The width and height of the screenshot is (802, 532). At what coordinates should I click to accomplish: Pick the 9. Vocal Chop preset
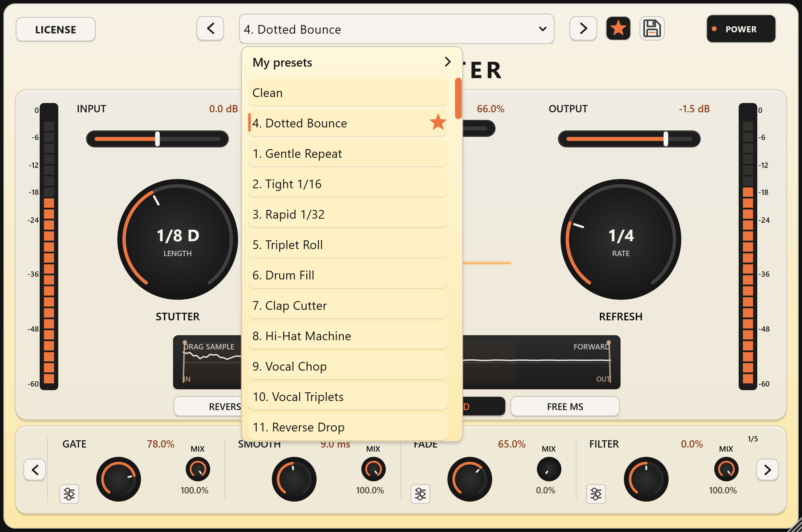pyautogui.click(x=348, y=366)
